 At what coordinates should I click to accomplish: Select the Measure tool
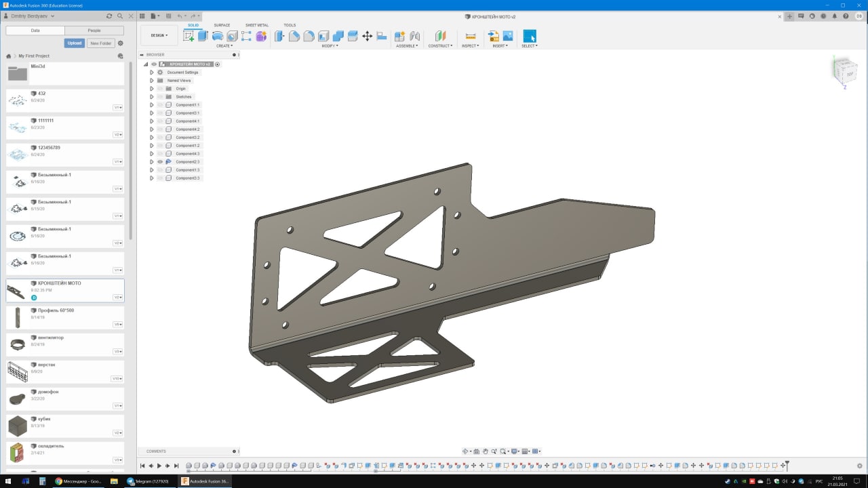coord(471,36)
